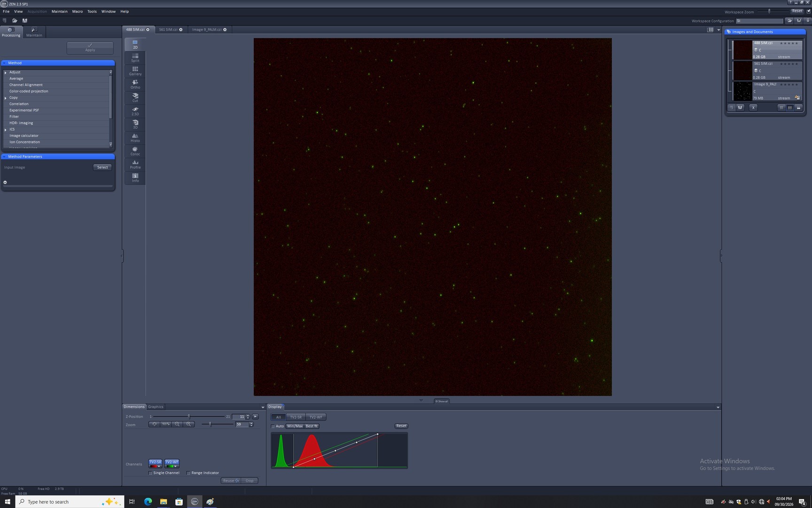Screen dimensions: 812x508
Task: Click the Select input image button
Action: click(102, 167)
